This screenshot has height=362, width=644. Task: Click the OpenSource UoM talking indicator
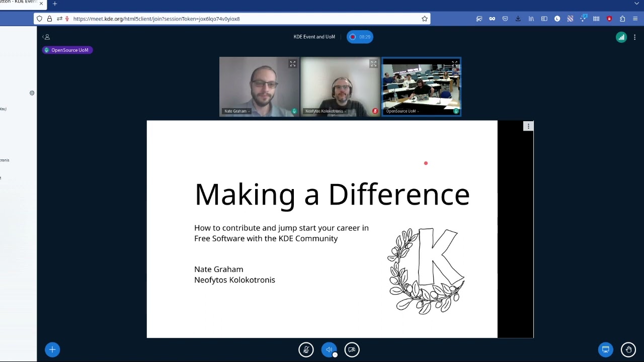67,50
